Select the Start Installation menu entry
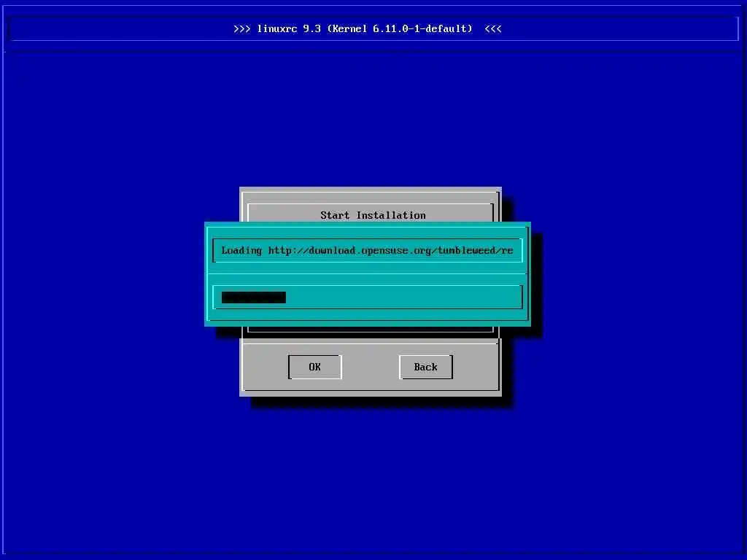 click(373, 215)
